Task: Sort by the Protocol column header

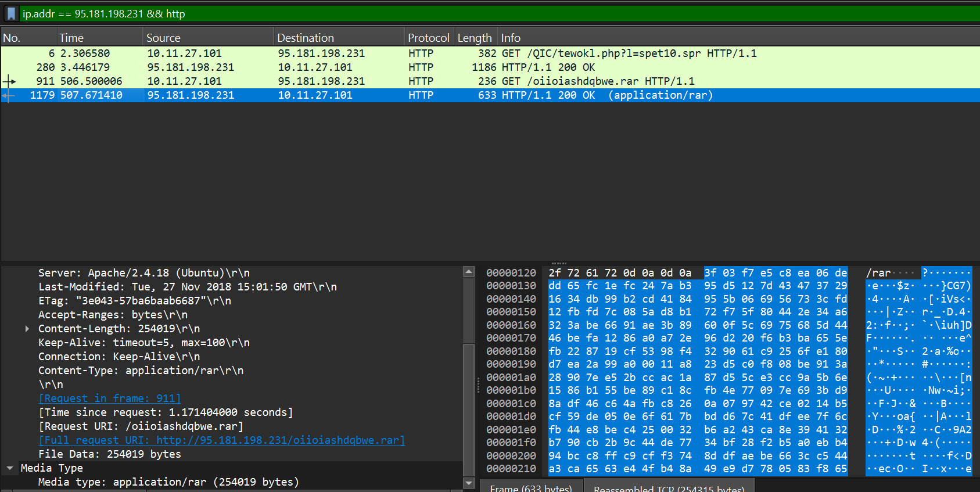Action: click(x=429, y=38)
